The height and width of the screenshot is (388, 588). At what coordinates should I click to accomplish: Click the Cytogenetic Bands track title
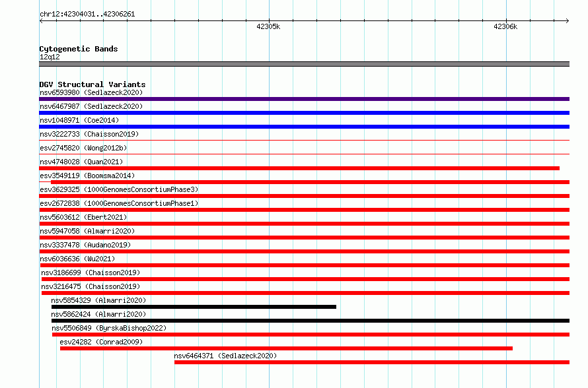point(79,49)
